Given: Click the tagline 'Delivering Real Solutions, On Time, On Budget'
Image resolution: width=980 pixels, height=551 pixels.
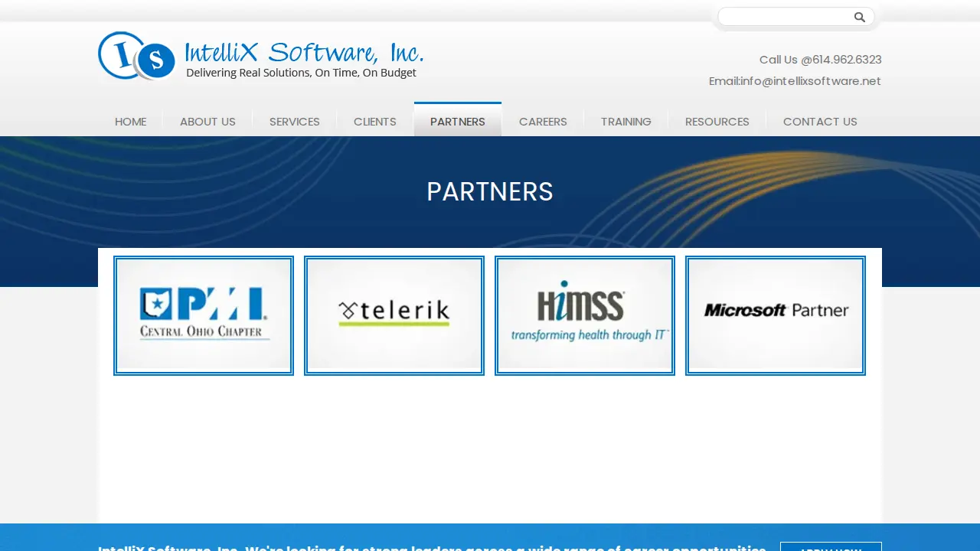Looking at the screenshot, I should click(x=302, y=73).
